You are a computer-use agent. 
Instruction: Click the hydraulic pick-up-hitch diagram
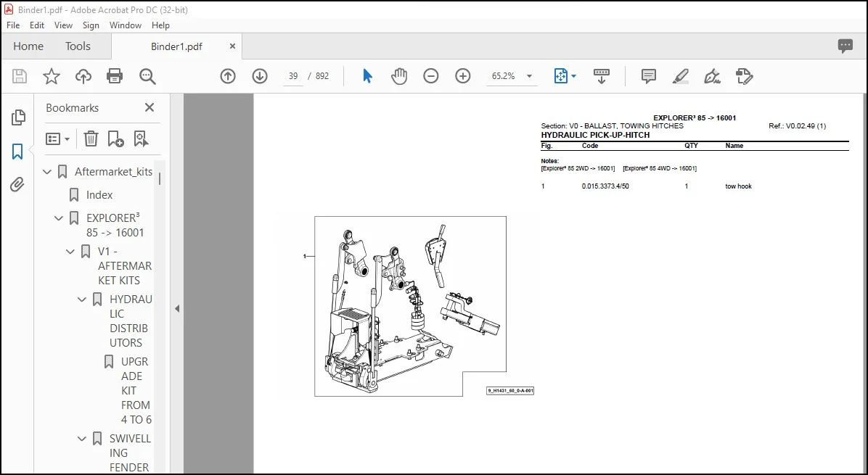coord(410,306)
